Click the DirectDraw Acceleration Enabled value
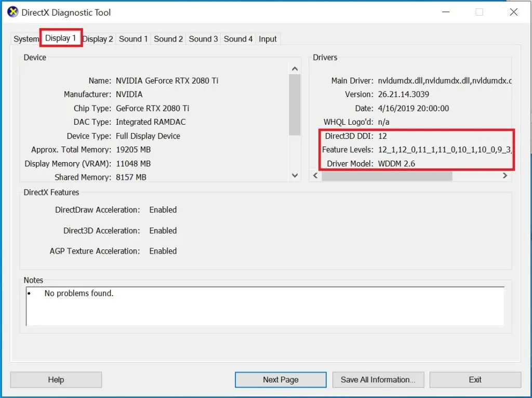The image size is (532, 398). 163,210
